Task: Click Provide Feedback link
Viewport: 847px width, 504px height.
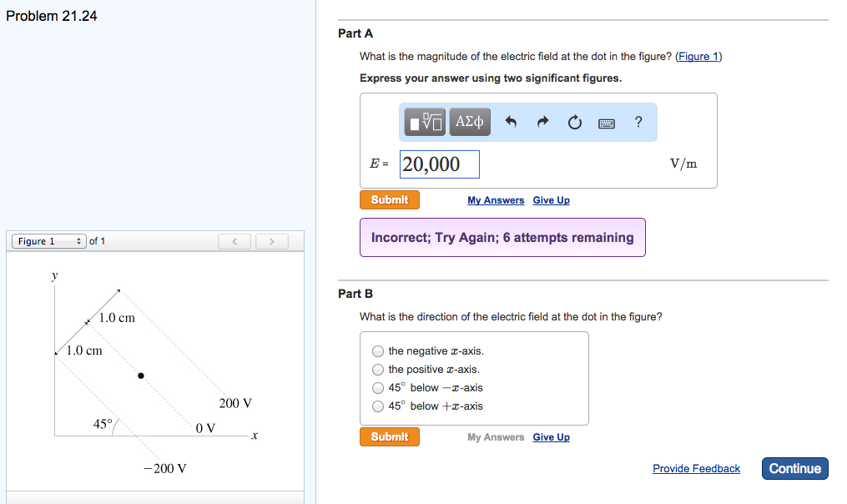Action: (x=696, y=468)
